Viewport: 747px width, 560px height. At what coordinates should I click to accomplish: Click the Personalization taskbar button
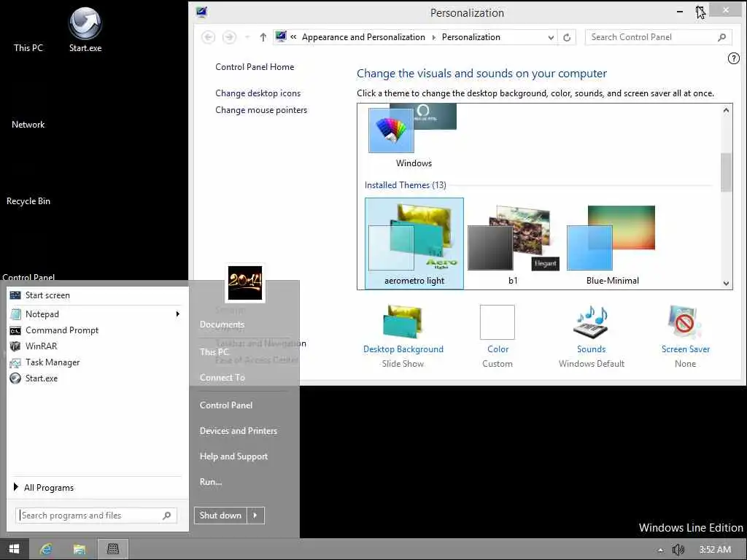click(113, 549)
